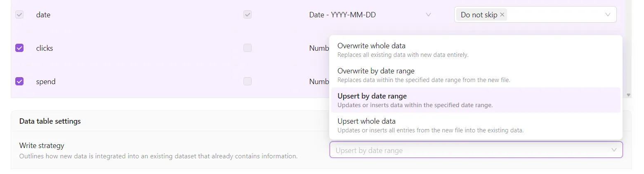Click the Data table settings header
This screenshot has width=644, height=174.
(x=50, y=121)
